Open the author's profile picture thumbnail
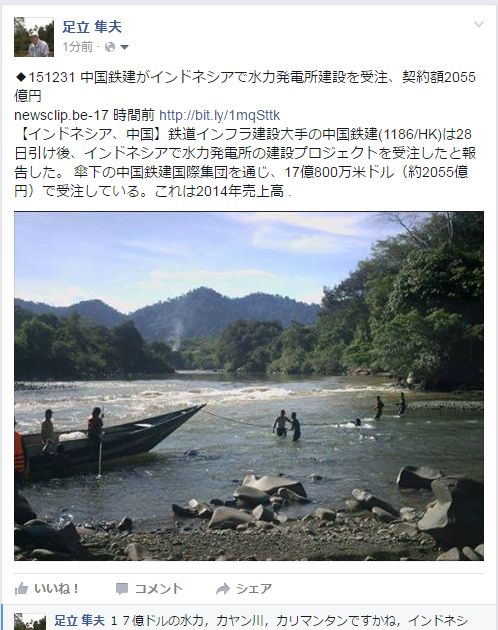The width and height of the screenshot is (498, 630). [x=34, y=37]
